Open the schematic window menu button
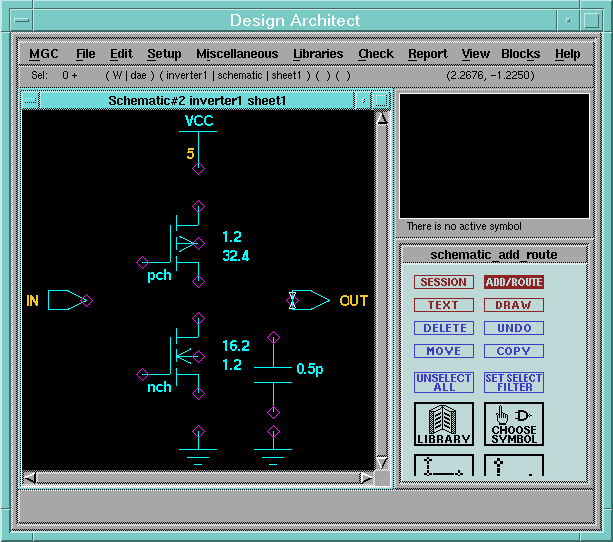This screenshot has width=613, height=542. [x=30, y=100]
